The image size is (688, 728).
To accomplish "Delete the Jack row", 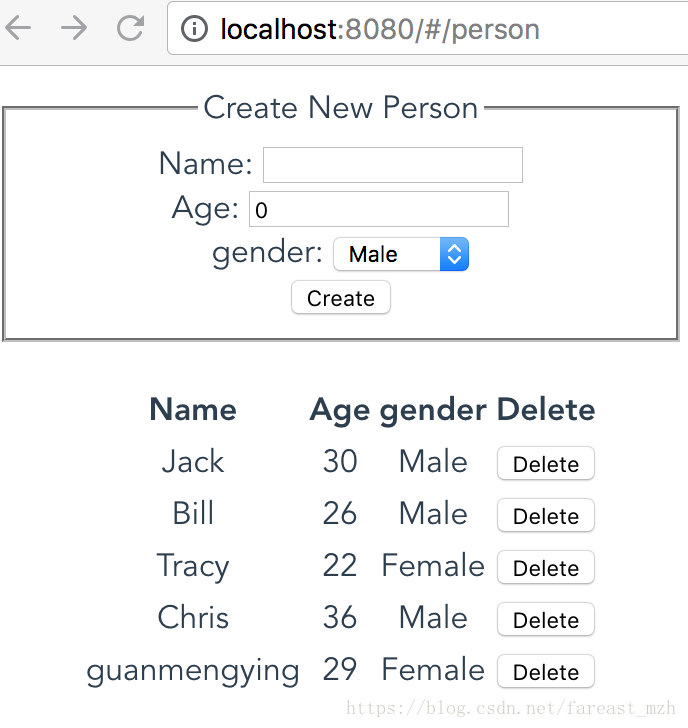I will (545, 463).
